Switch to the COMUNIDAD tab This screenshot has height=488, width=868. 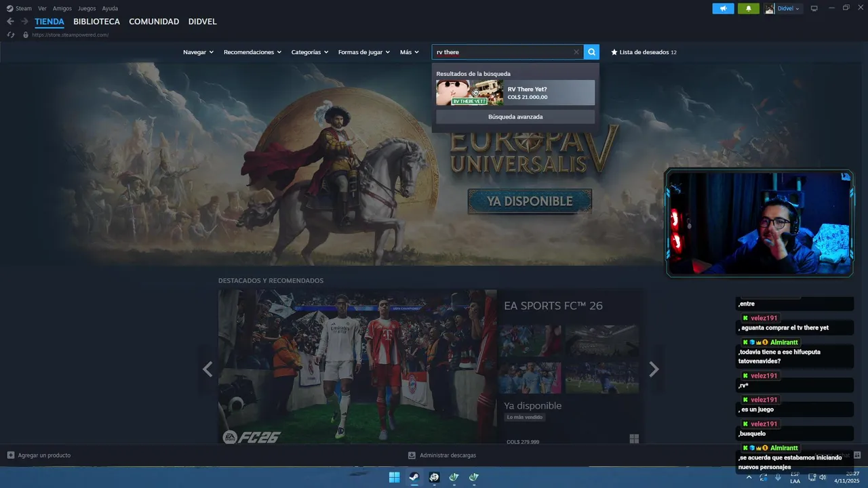pyautogui.click(x=154, y=22)
